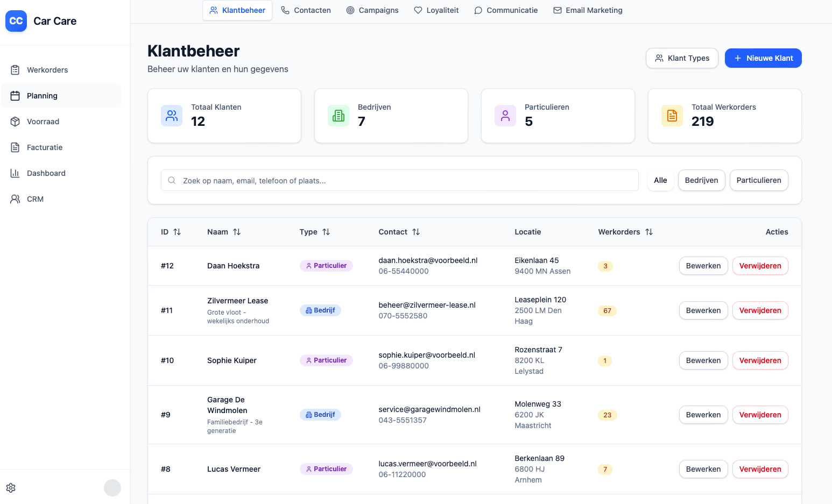
Task: Click the Car Care CC logo
Action: 16,21
